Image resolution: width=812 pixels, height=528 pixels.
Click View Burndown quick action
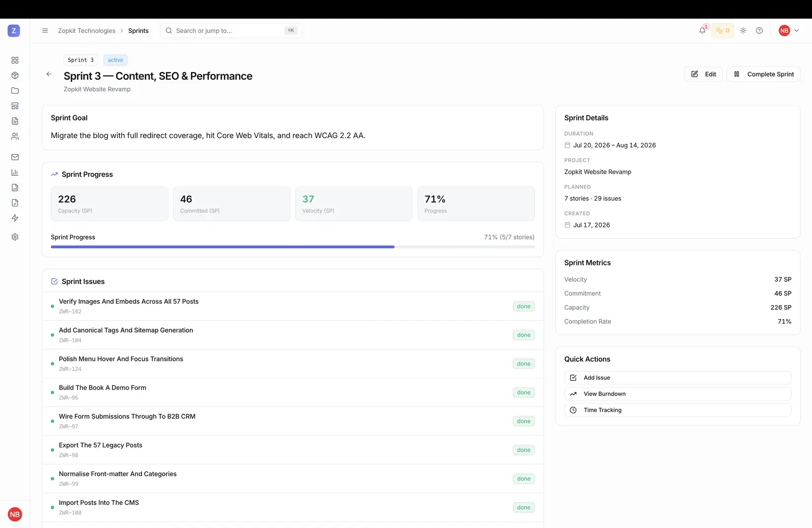[x=678, y=394]
